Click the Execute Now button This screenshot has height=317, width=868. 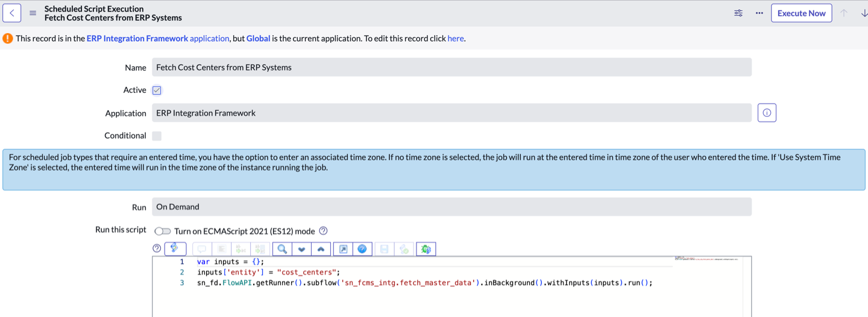point(801,13)
